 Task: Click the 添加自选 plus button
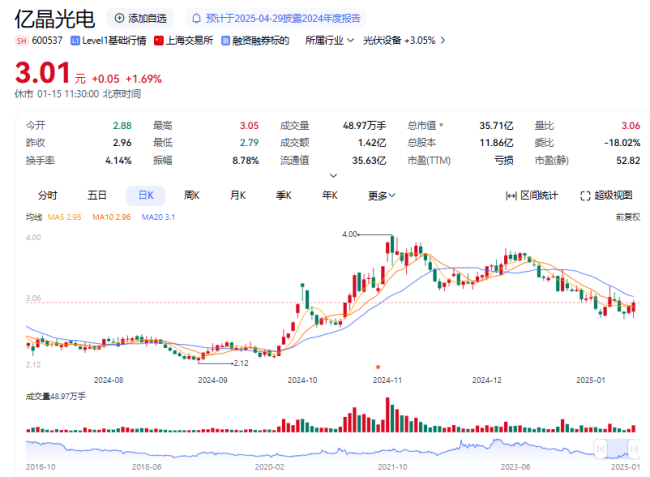coord(140,18)
